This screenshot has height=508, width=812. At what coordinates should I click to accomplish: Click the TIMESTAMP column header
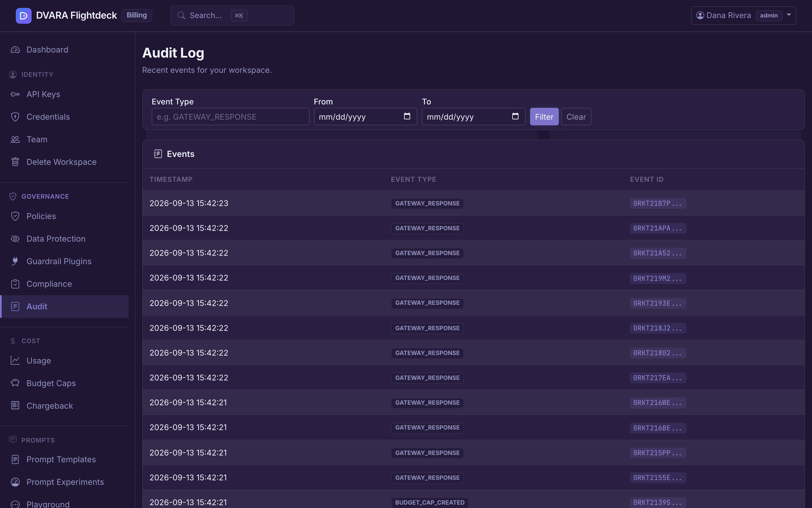point(171,179)
